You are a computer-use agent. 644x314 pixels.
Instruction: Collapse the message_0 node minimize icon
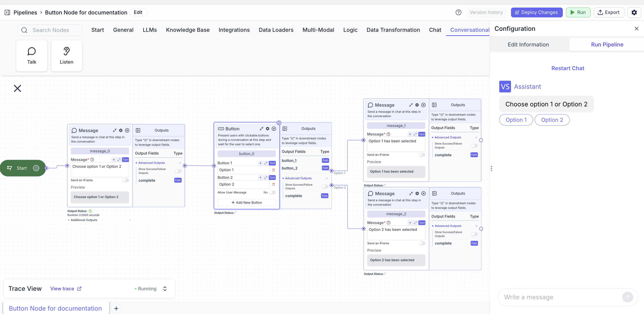pos(114,131)
